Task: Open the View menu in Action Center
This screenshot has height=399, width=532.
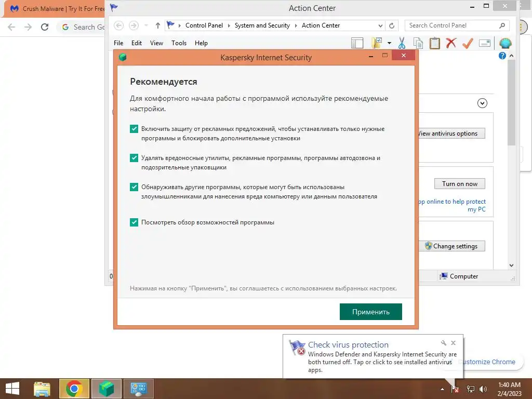Action: (x=156, y=43)
